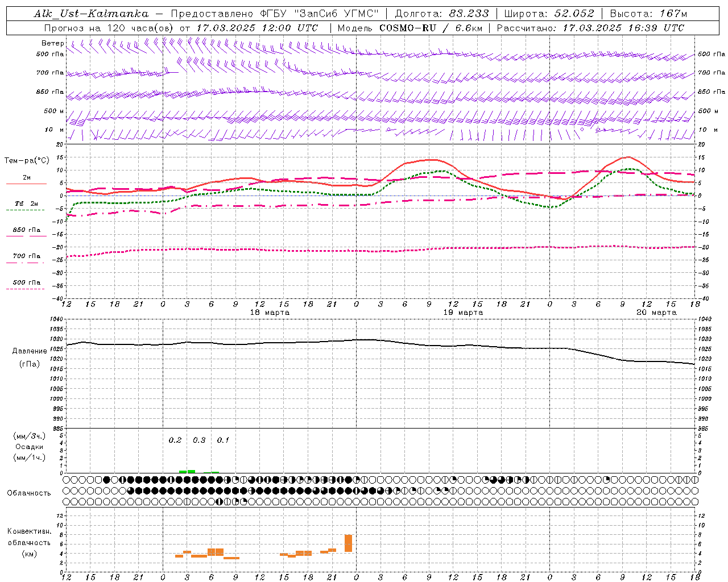Screen dimensions: 728x582
Task: Click the latitude value Широта: 52.052
Action: (549, 14)
